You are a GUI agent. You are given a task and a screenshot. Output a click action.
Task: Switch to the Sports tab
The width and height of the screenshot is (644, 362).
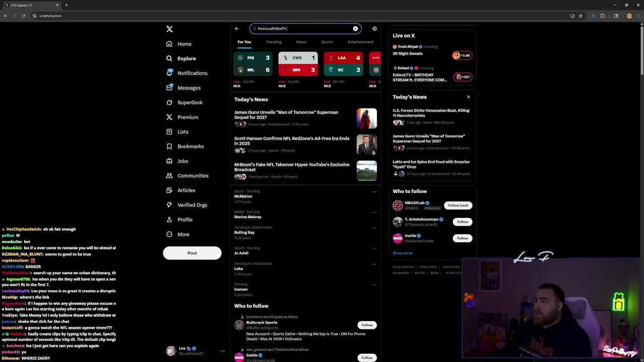point(327,42)
